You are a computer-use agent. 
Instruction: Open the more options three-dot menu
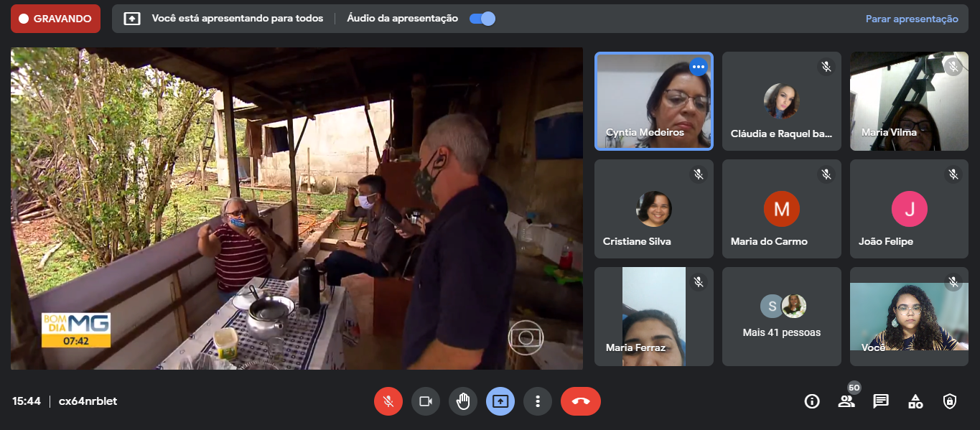[538, 401]
